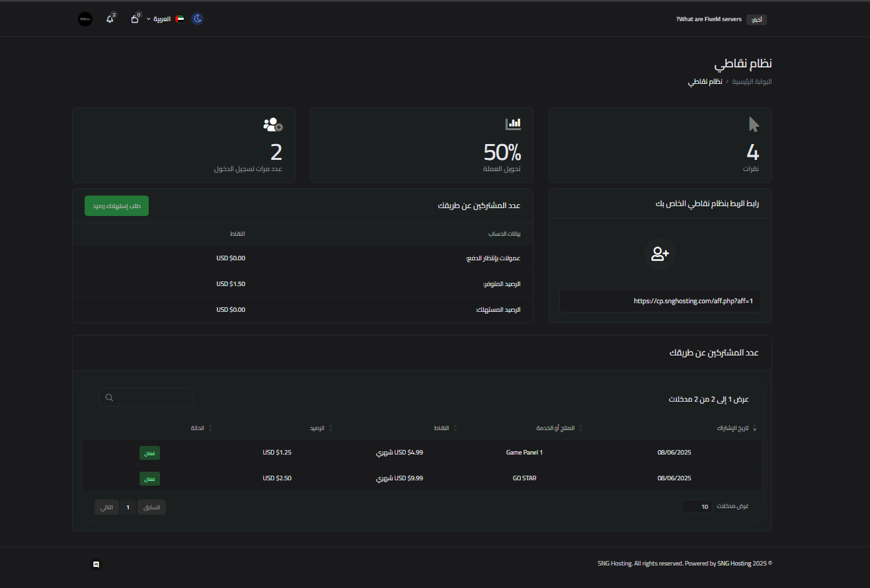Open the What are FiveM servers link
Image resolution: width=870 pixels, height=588 pixels.
(709, 19)
